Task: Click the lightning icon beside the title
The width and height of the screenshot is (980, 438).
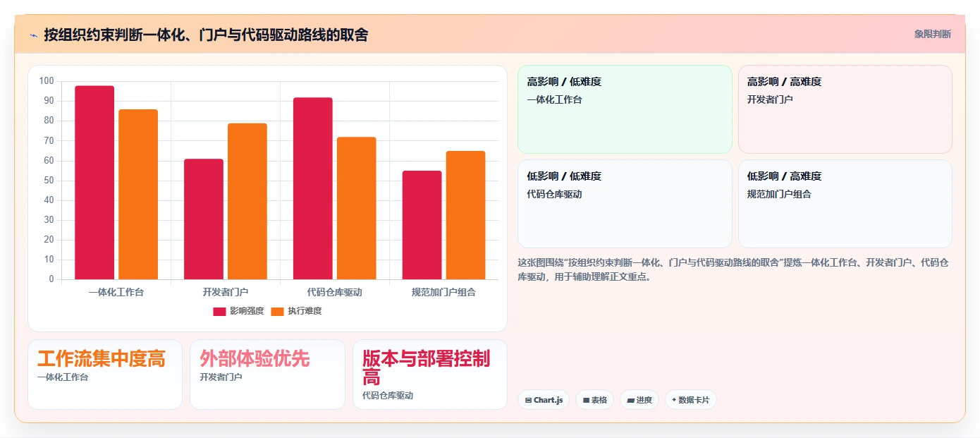Action: (33, 35)
